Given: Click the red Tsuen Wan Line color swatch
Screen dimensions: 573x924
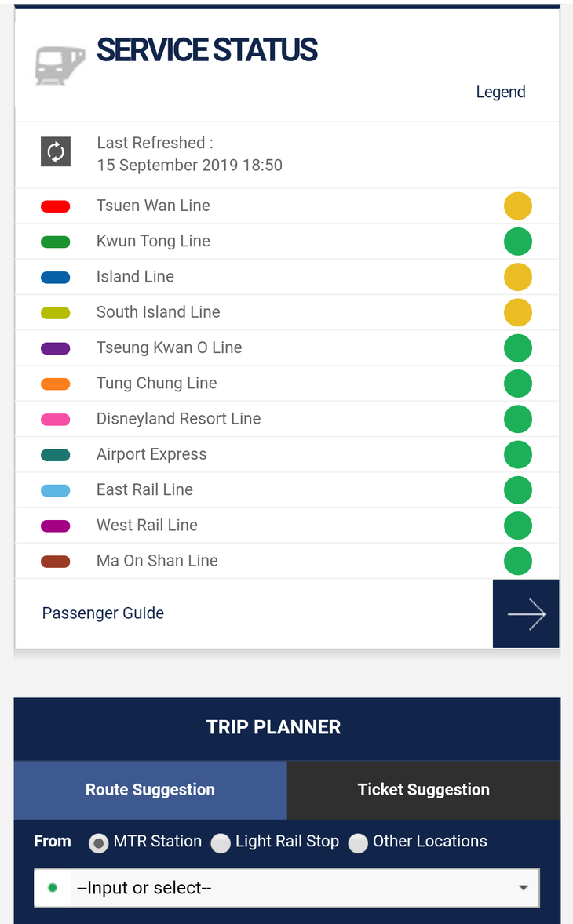Looking at the screenshot, I should pos(56,206).
